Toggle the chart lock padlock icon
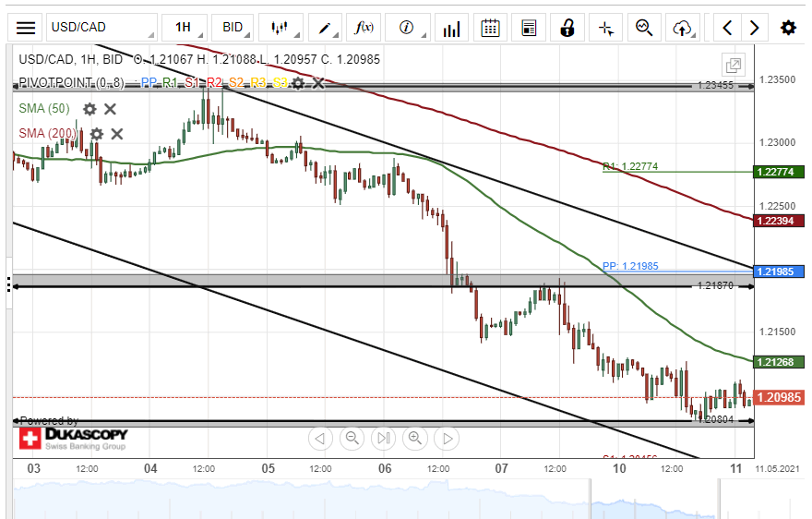This screenshot has height=519, width=812. tap(567, 28)
